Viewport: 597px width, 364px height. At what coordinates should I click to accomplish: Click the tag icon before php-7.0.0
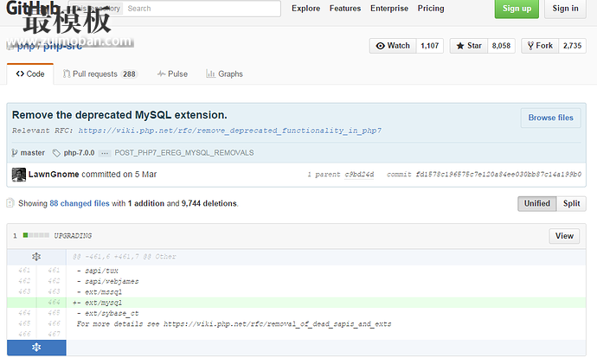[x=56, y=153]
